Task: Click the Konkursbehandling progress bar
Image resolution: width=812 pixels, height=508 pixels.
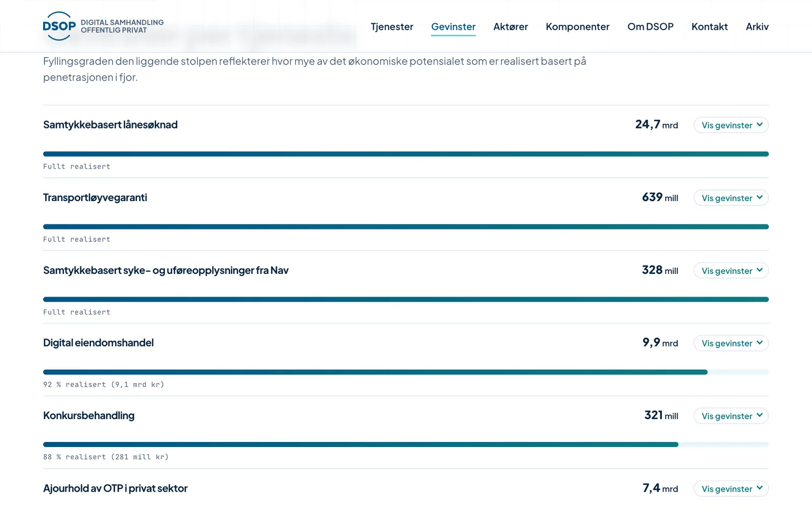Action: click(406, 444)
